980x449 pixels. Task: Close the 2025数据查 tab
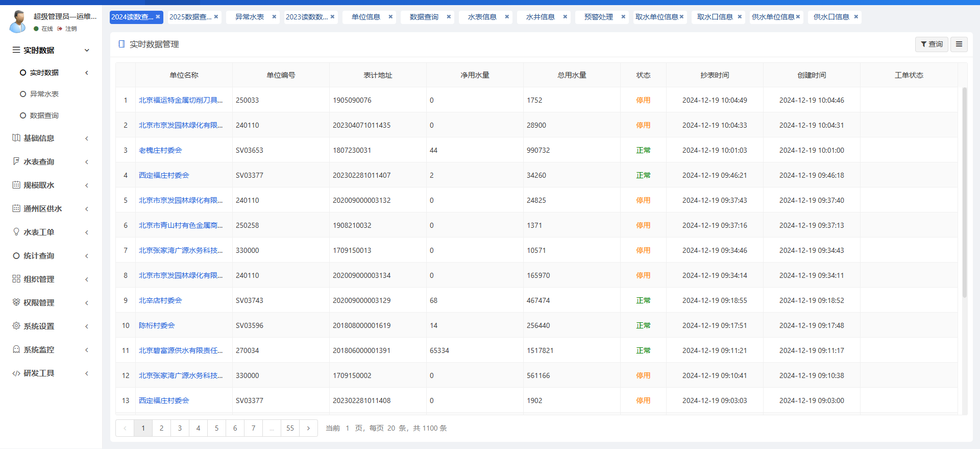click(216, 17)
